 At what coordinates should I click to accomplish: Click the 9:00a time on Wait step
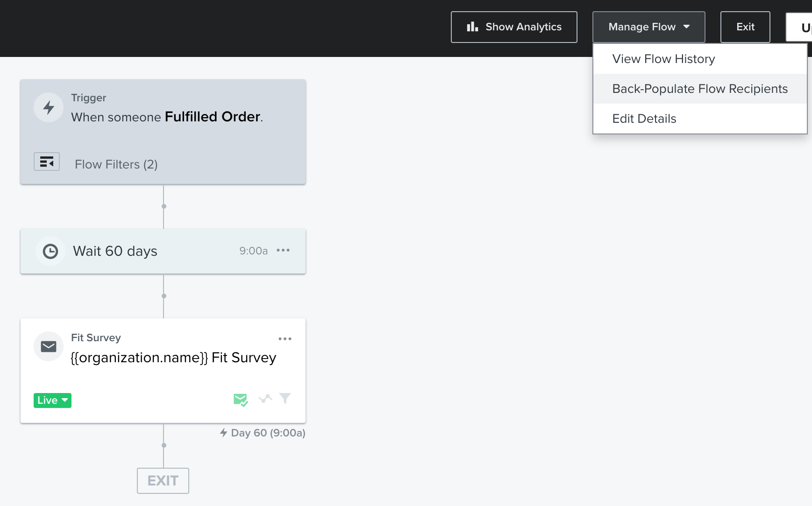click(254, 251)
